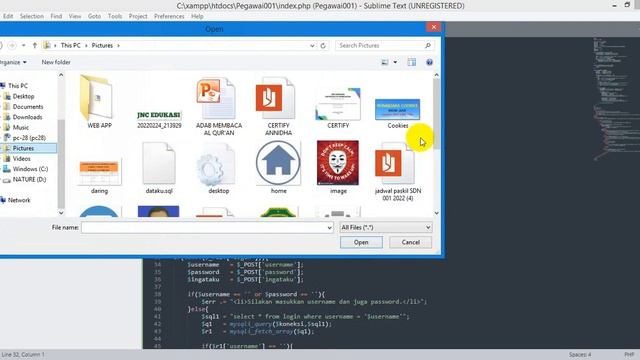Change view layout icon button
The width and height of the screenshot is (640, 360).
click(x=384, y=62)
